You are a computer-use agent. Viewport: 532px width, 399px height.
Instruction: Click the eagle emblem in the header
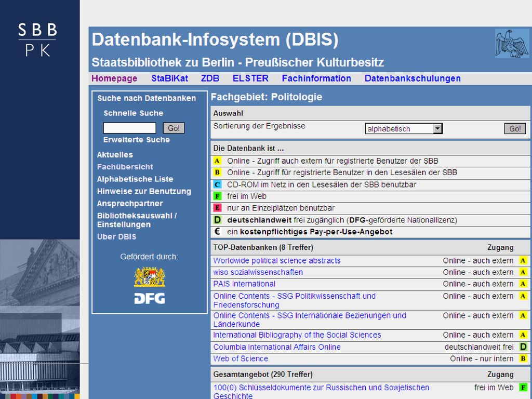pos(512,44)
